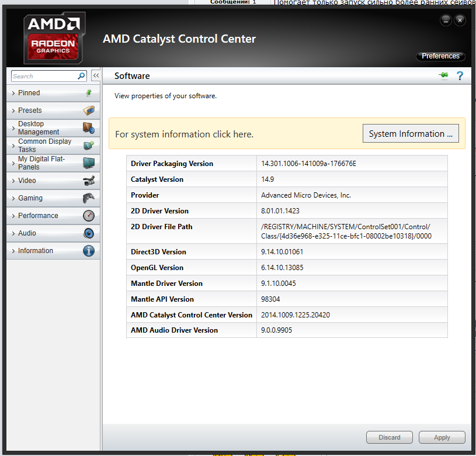Click the Apply button
Screen dimensions: 476x456
tap(442, 437)
